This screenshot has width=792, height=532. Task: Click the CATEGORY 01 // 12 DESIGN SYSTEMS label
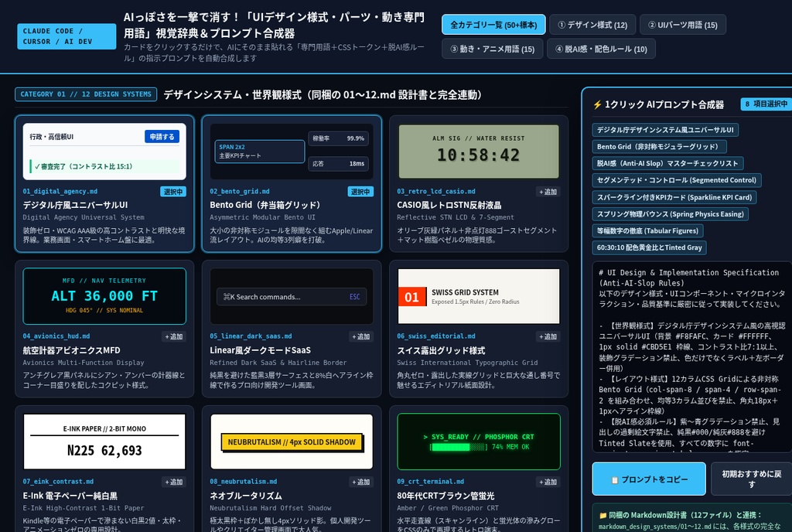[x=86, y=94]
